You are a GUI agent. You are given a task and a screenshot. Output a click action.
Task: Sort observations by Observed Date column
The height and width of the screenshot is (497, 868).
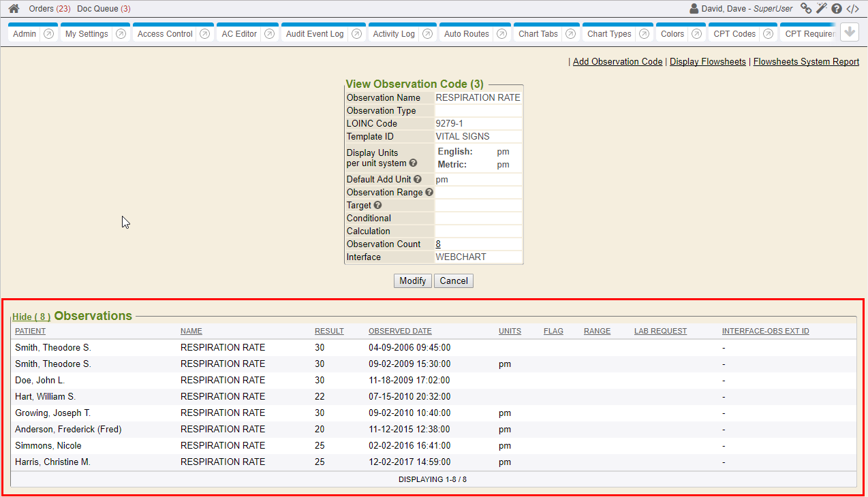click(400, 332)
